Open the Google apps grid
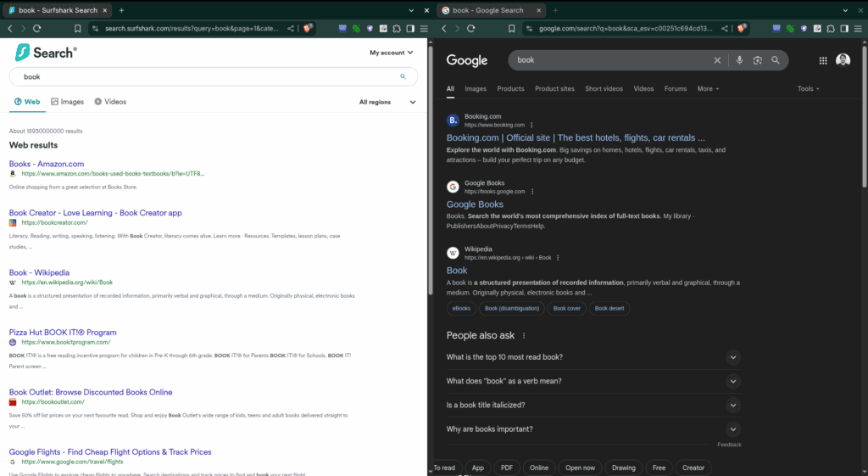Image resolution: width=868 pixels, height=476 pixels. coord(822,60)
